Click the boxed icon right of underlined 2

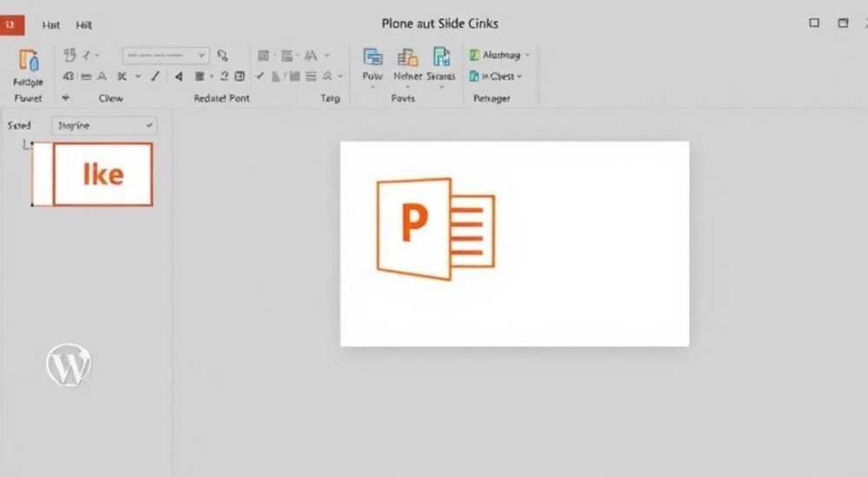(x=240, y=76)
